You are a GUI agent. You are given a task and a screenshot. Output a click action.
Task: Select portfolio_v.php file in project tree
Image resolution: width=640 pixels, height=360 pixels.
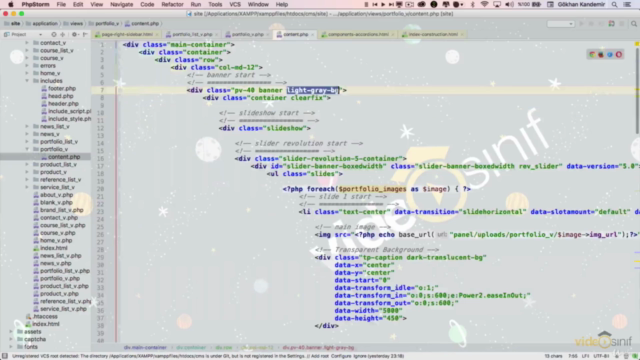[60, 278]
